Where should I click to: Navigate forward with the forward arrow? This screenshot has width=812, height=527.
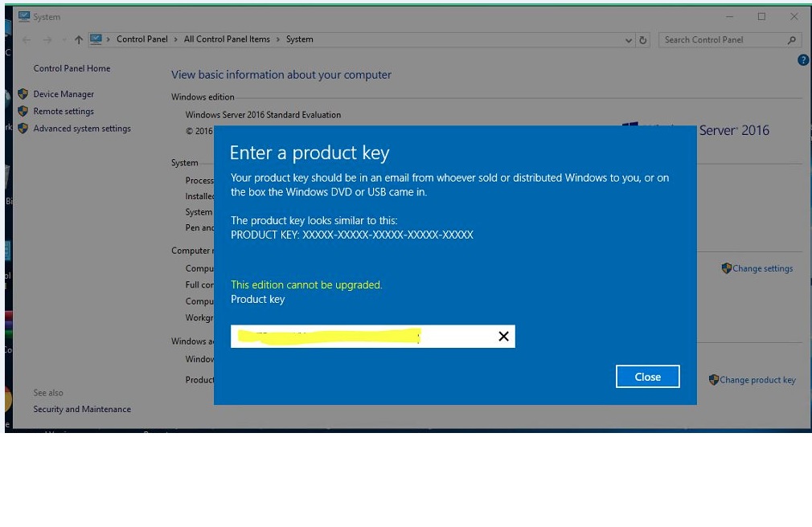[47, 40]
